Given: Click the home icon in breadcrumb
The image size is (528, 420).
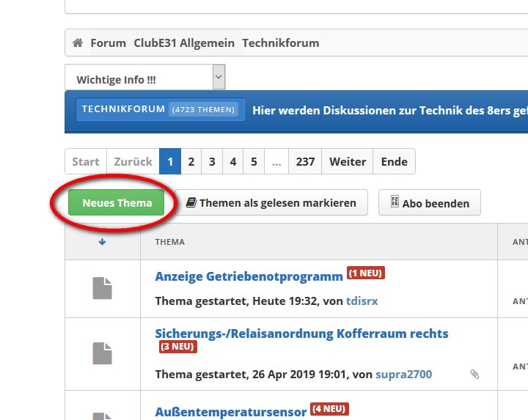Looking at the screenshot, I should point(78,43).
